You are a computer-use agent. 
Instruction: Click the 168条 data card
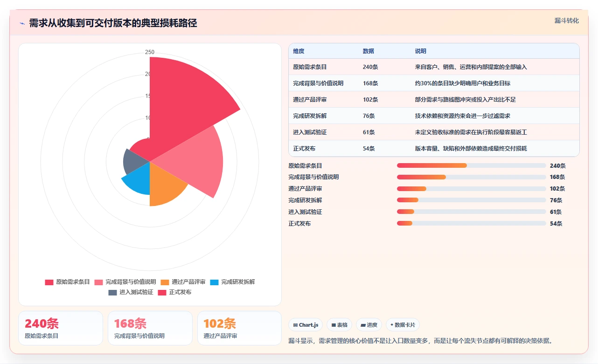pyautogui.click(x=150, y=328)
